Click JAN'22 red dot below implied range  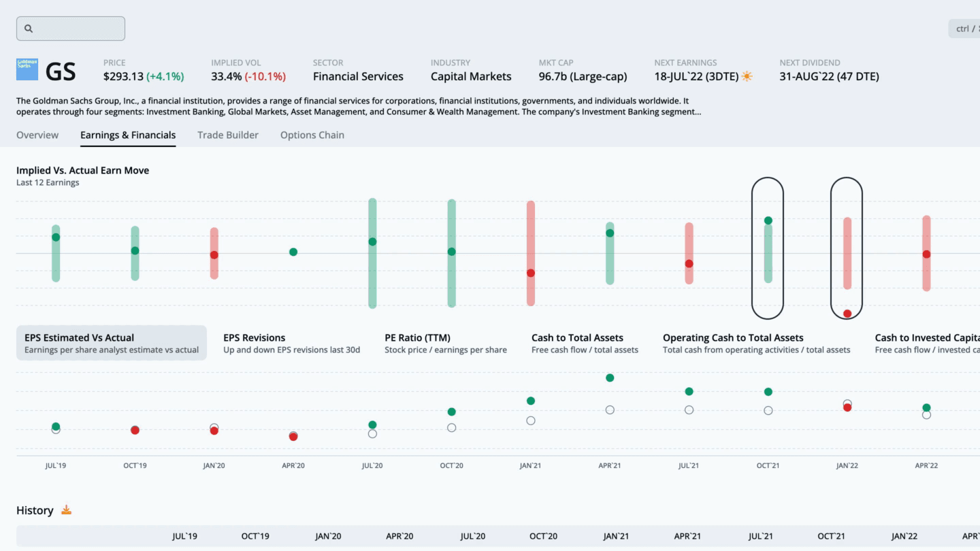[x=847, y=314]
